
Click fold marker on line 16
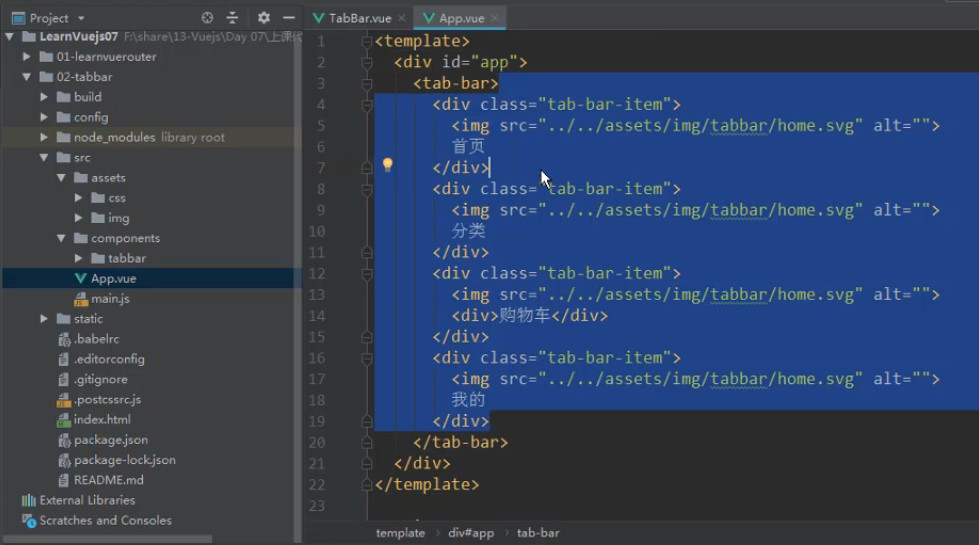pos(367,358)
